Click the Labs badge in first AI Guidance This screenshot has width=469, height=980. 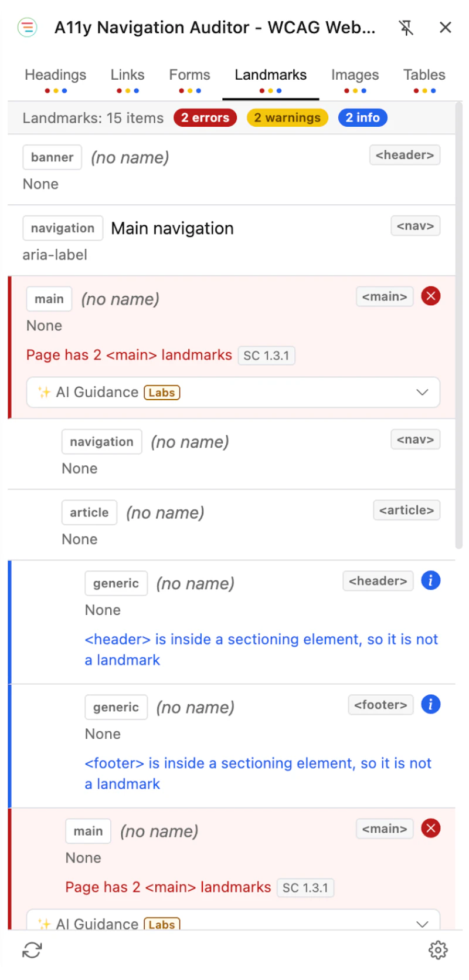pyautogui.click(x=162, y=393)
